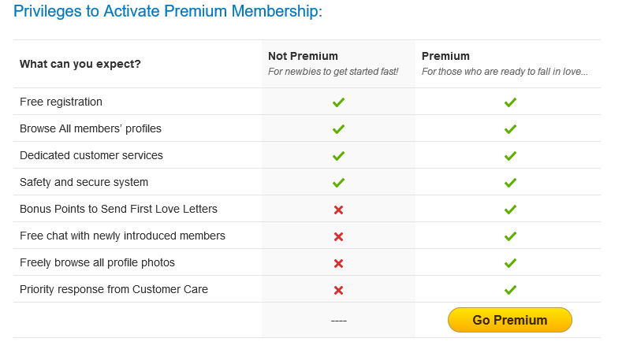This screenshot has width=622, height=364.
Task: Click Not Premium checkmark for Free registration
Action: (x=338, y=102)
